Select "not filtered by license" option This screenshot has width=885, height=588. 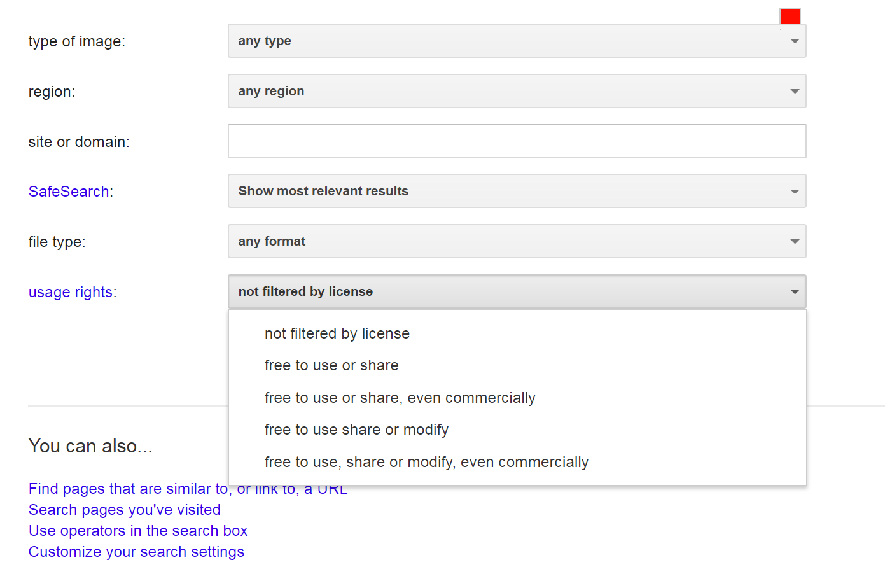pos(337,333)
